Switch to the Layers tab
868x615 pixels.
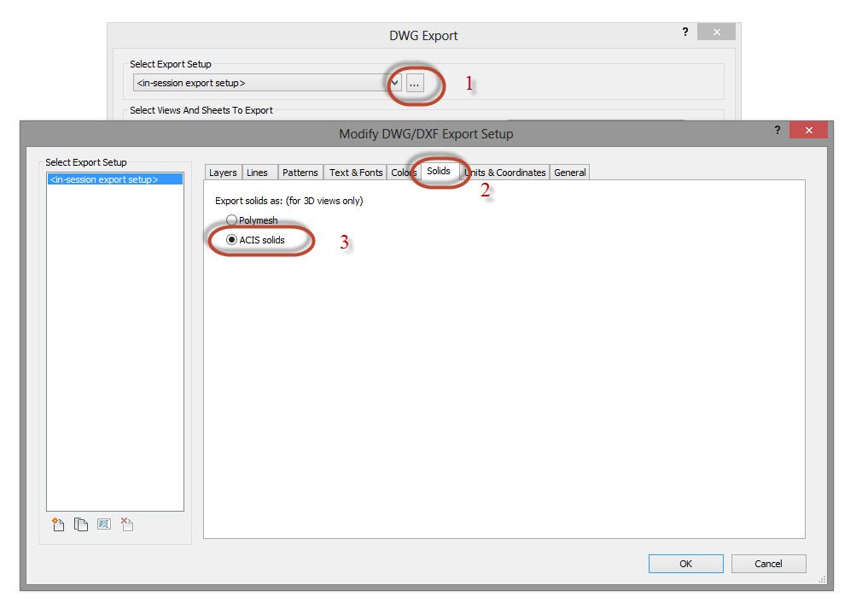[x=223, y=172]
